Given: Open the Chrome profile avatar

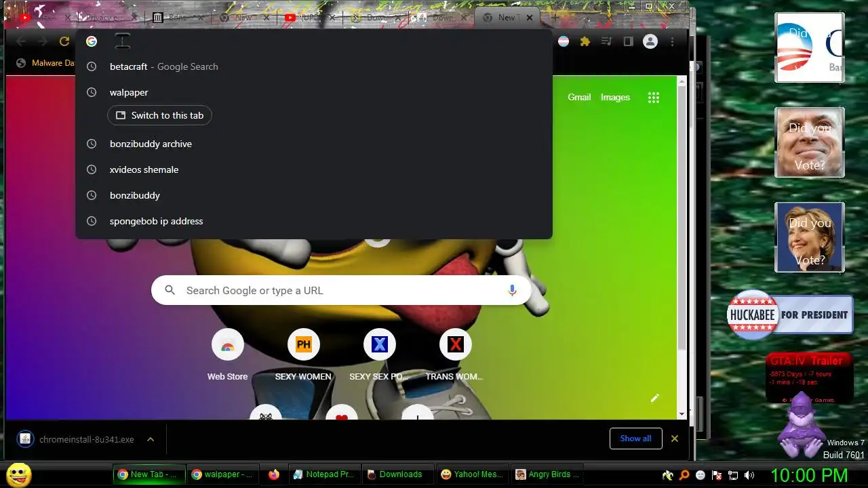Looking at the screenshot, I should coord(650,41).
